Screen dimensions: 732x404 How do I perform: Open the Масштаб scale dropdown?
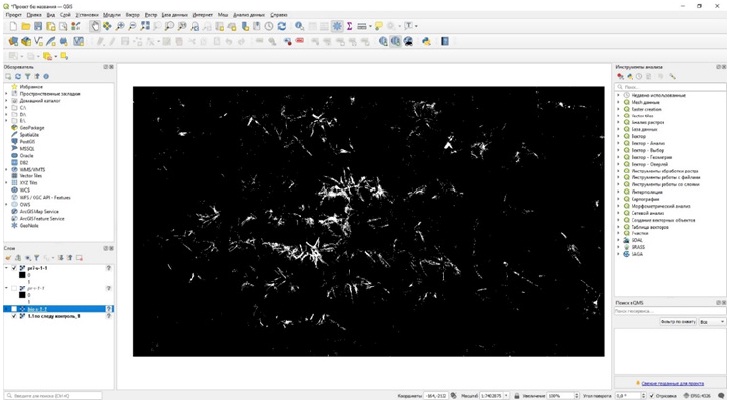[506, 396]
